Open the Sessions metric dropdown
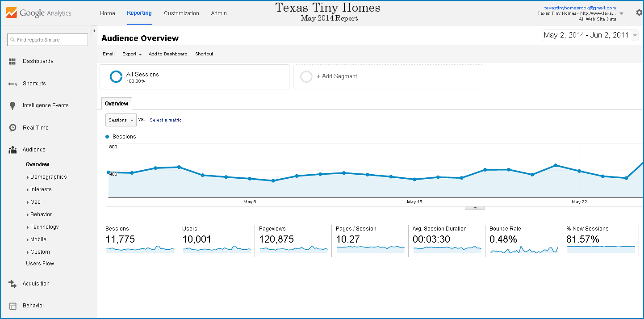This screenshot has width=644, height=319. click(121, 120)
